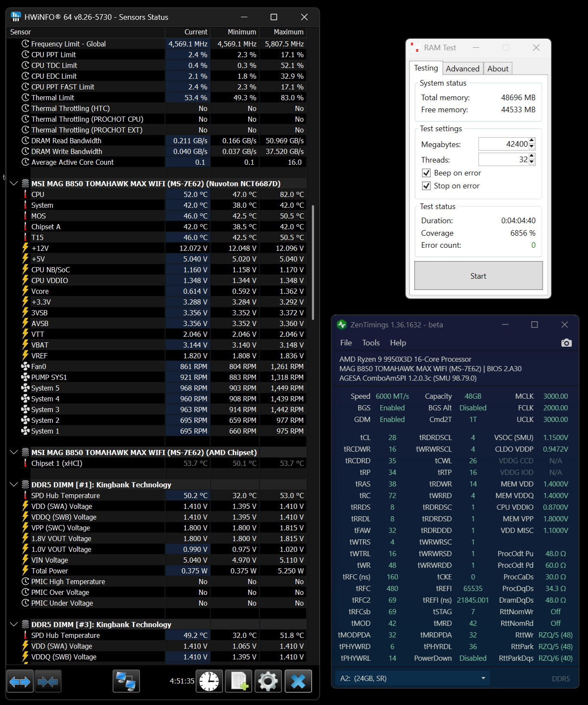This screenshot has width=588, height=705.
Task: Click the Sensor column header
Action: 86,32
